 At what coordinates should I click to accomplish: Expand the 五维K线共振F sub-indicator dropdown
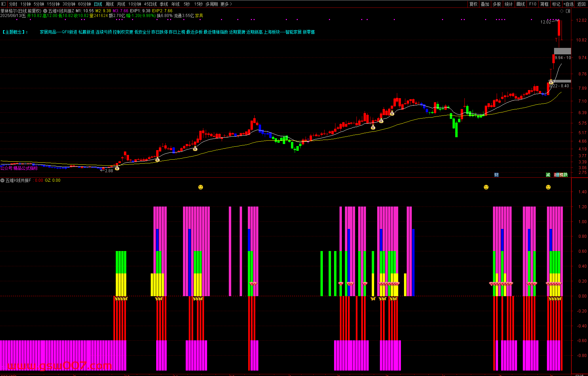tap(3, 180)
